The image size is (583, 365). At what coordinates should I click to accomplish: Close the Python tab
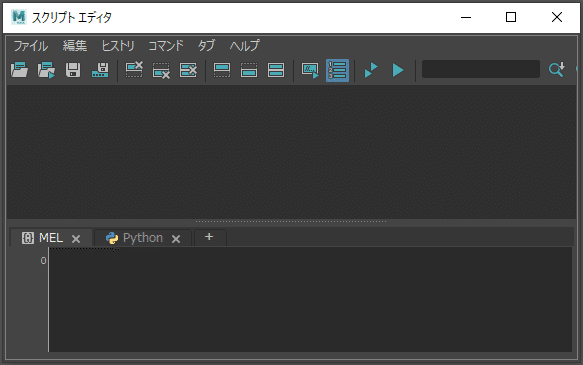pos(176,239)
